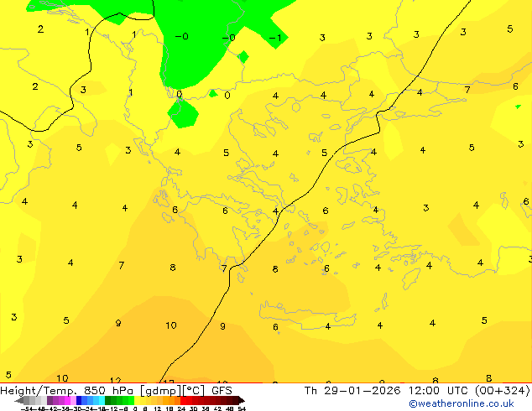Click the gray left arrow end of legend
Screen dimensions: 532x411
[x=18, y=400]
